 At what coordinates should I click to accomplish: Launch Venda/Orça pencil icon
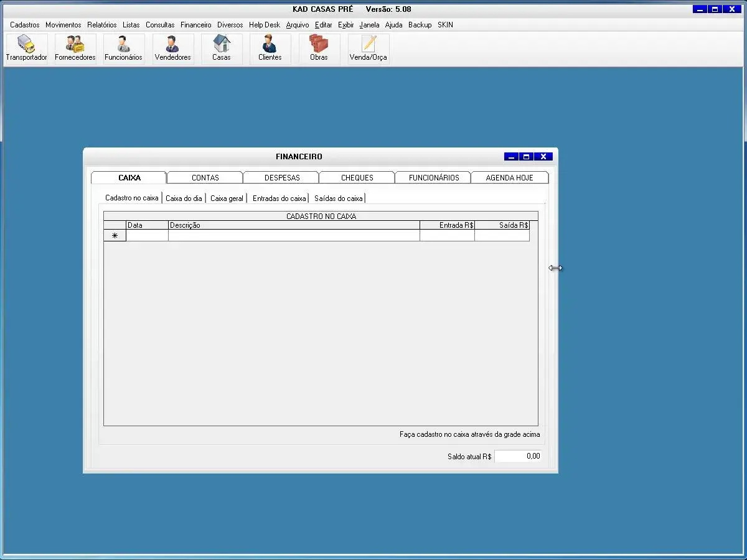point(368,49)
